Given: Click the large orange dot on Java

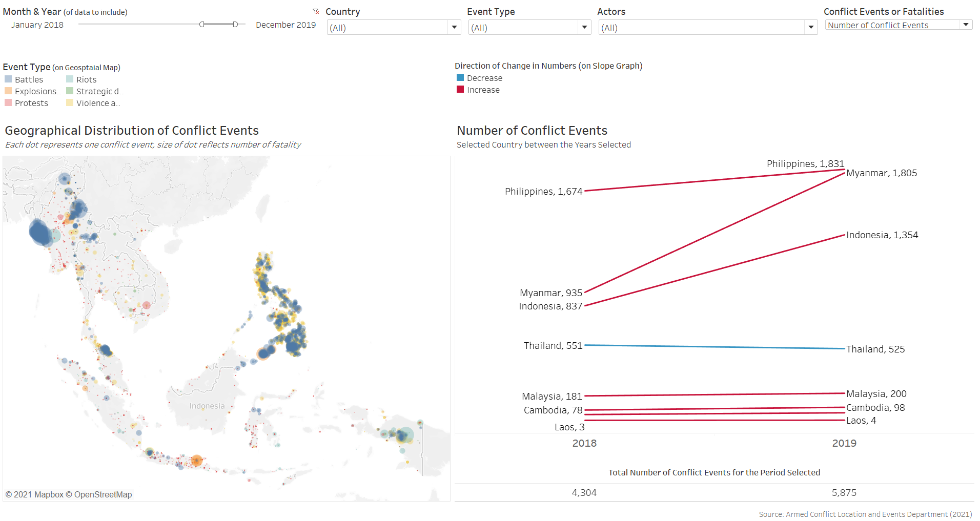Looking at the screenshot, I should [x=196, y=461].
